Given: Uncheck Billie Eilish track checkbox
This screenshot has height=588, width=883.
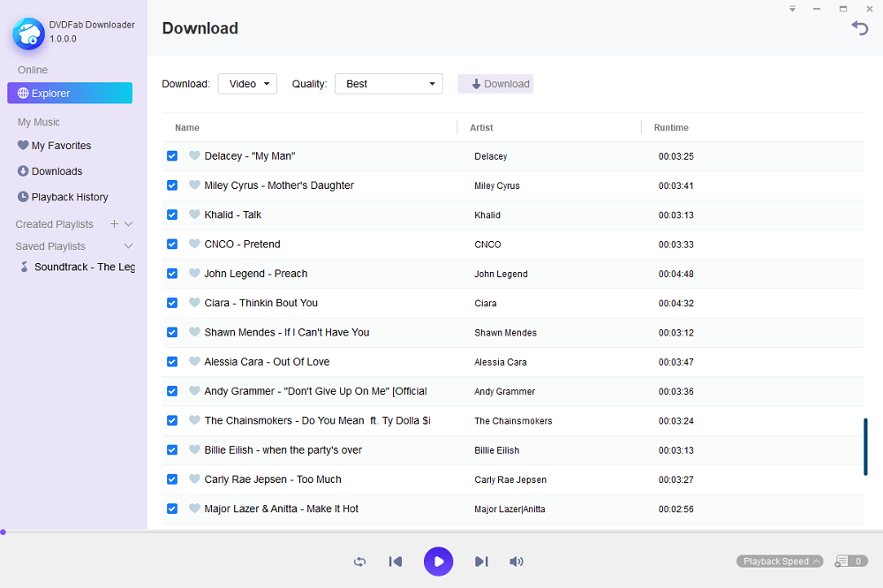Looking at the screenshot, I should pos(172,450).
